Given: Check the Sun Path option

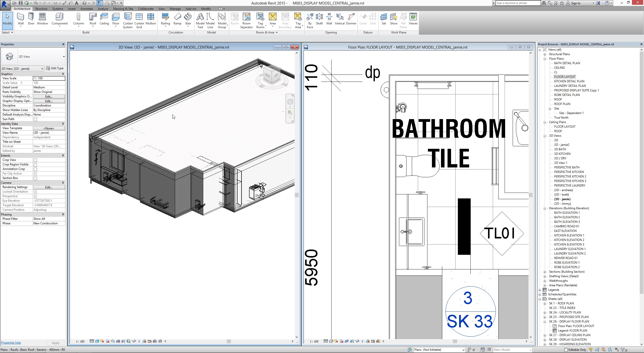Looking at the screenshot, I should 35,119.
